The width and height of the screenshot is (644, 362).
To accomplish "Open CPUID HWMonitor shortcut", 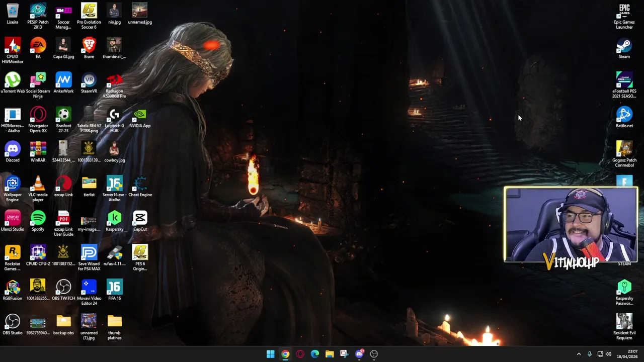I will coord(13,51).
